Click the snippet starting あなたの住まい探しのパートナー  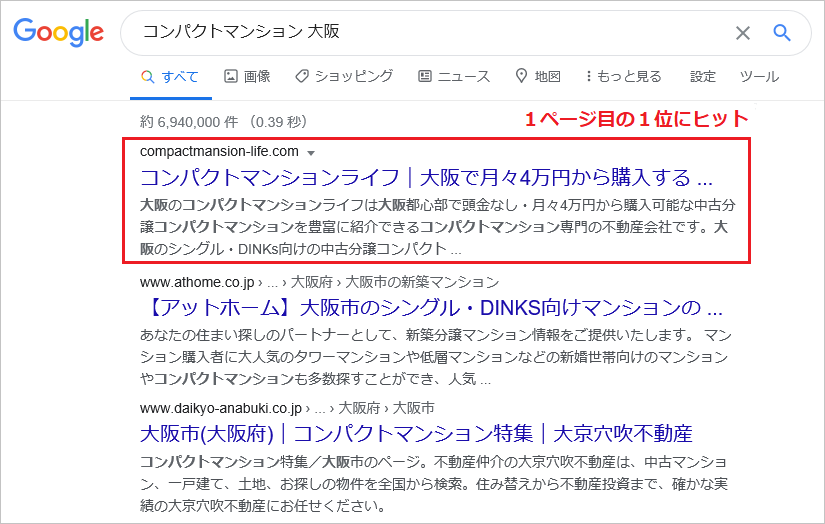point(436,357)
